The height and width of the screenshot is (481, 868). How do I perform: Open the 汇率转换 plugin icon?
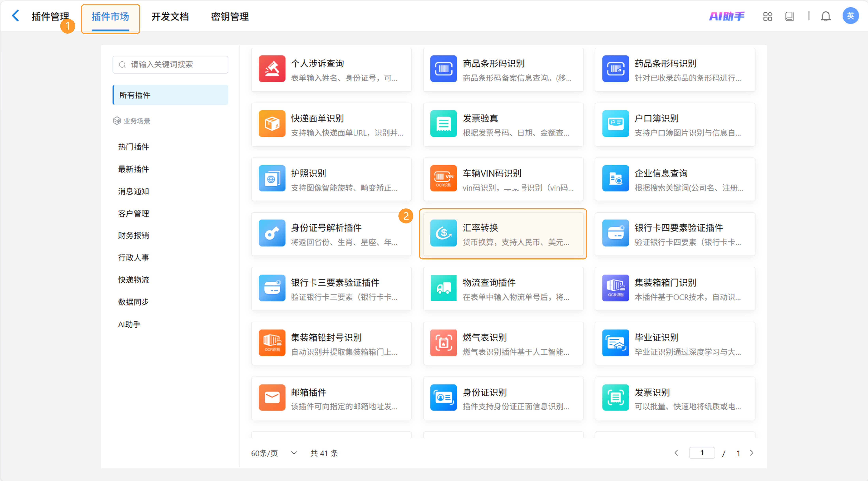click(443, 233)
